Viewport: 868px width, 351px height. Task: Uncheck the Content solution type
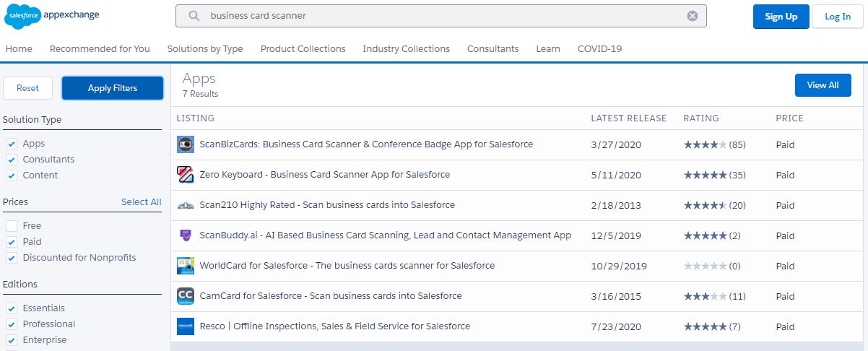[x=12, y=175]
